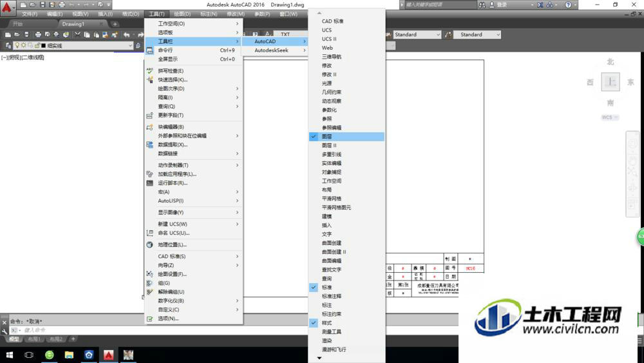Expand the AutoLISP(I) submenu

coord(194,201)
